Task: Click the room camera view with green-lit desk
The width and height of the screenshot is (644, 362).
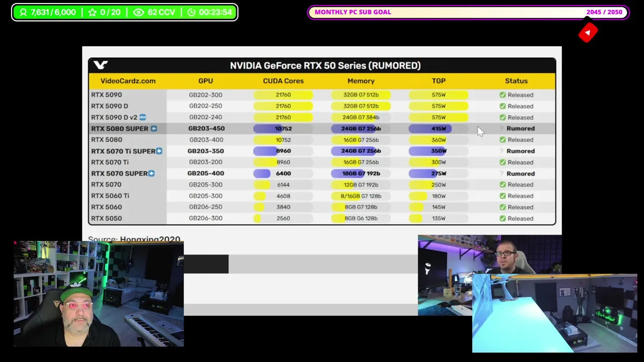Action: [554, 313]
